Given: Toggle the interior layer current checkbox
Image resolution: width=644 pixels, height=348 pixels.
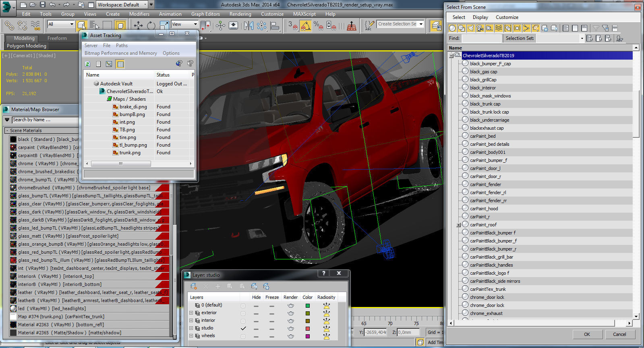Looking at the screenshot, I should coord(243,321).
